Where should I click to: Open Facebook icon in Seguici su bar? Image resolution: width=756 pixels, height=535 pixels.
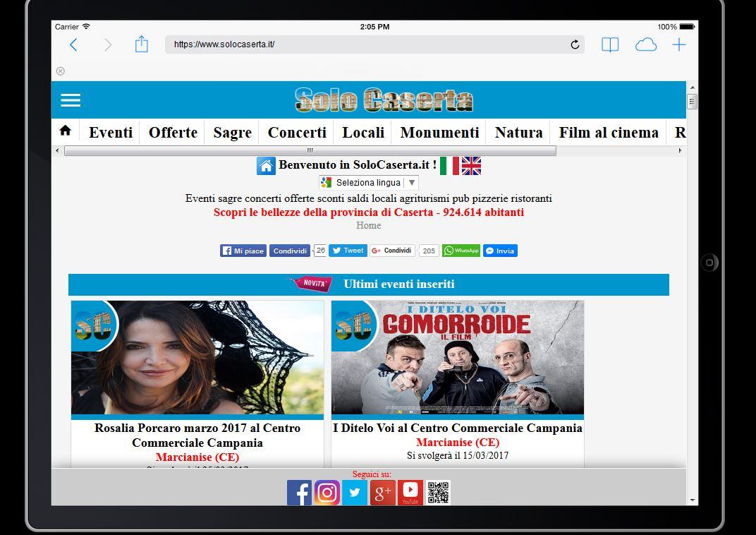[299, 493]
